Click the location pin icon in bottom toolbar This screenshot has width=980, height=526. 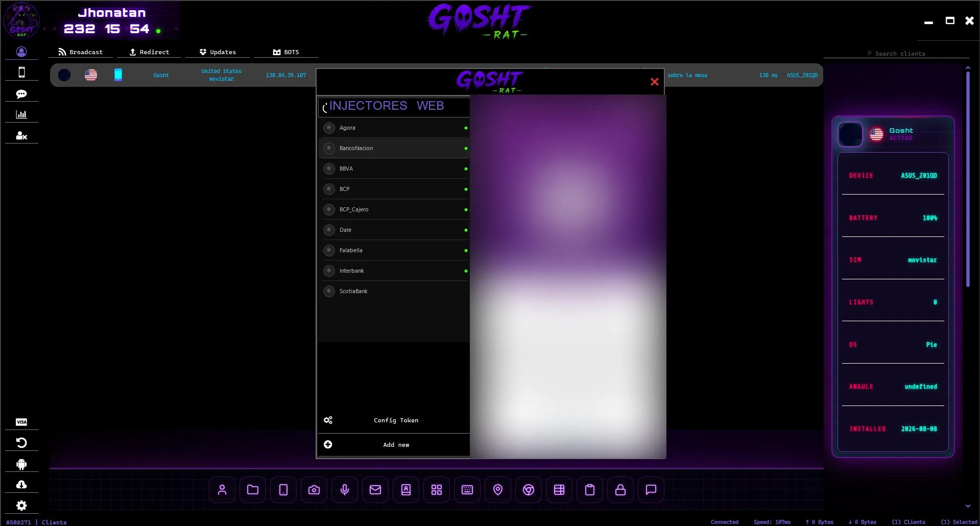[498, 490]
